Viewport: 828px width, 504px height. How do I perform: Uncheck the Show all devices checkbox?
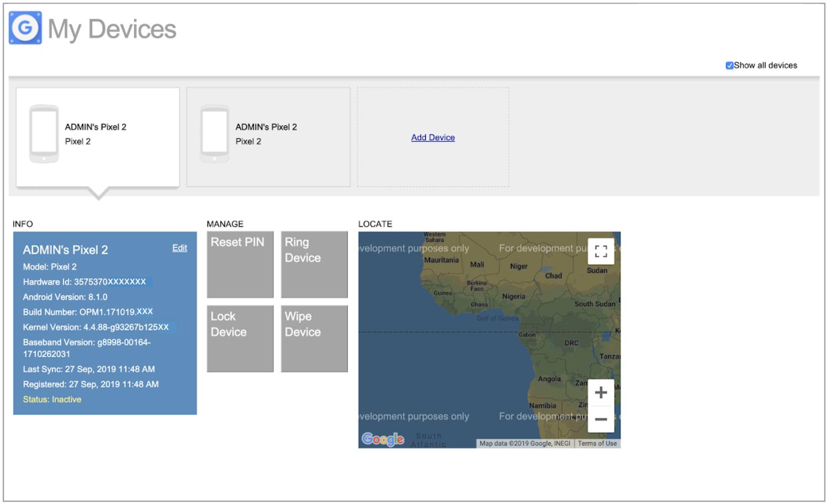click(729, 66)
